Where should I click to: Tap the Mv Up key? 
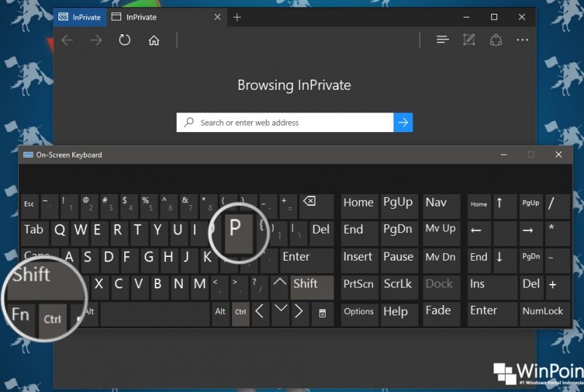[442, 233]
